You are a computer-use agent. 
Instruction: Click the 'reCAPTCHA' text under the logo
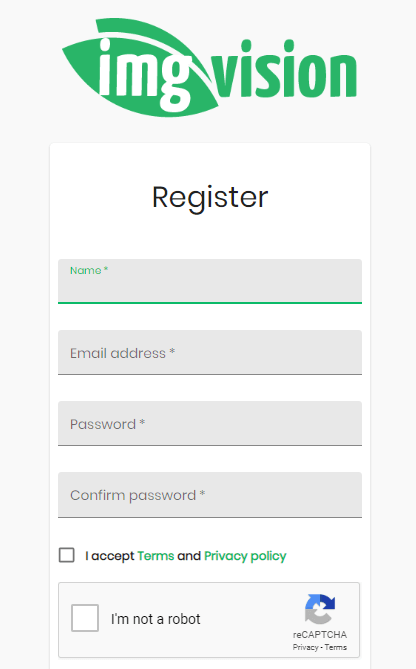tap(320, 634)
